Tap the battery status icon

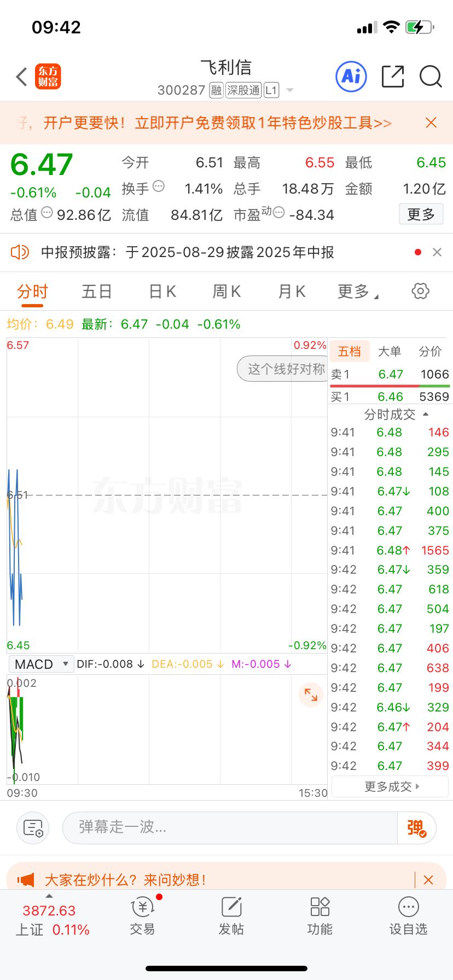pyautogui.click(x=420, y=27)
